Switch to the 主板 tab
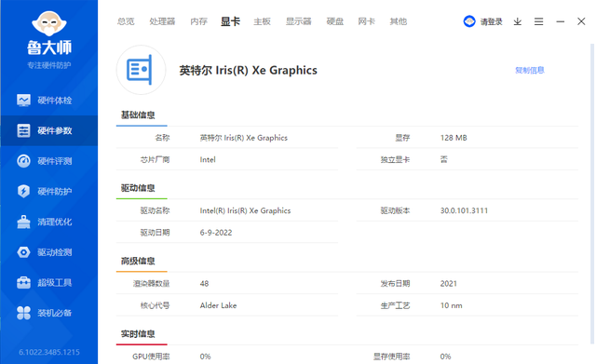 pyautogui.click(x=263, y=21)
